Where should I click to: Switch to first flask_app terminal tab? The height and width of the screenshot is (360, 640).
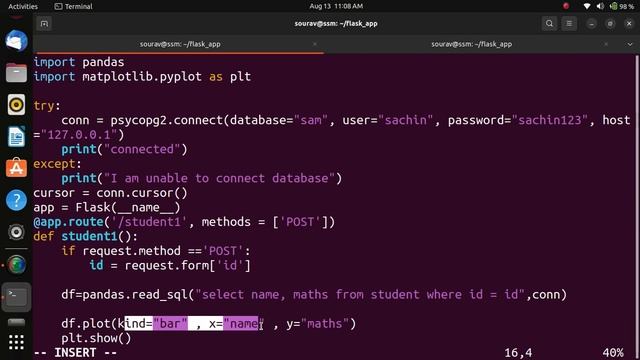[x=180, y=44]
